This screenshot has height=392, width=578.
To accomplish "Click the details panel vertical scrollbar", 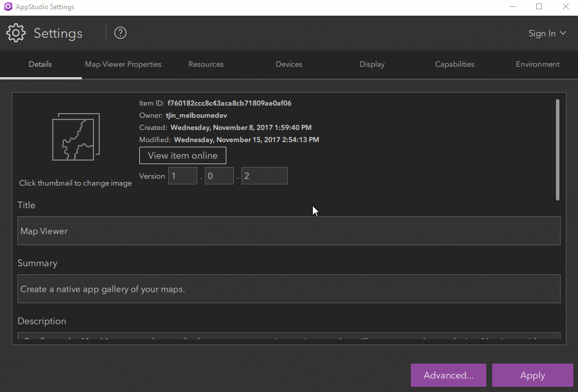I will (x=557, y=150).
